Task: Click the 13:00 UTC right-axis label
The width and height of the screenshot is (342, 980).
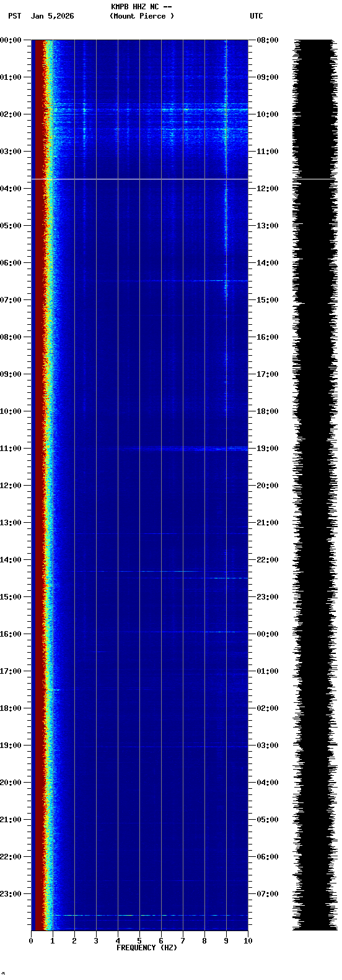Action: pos(268,226)
